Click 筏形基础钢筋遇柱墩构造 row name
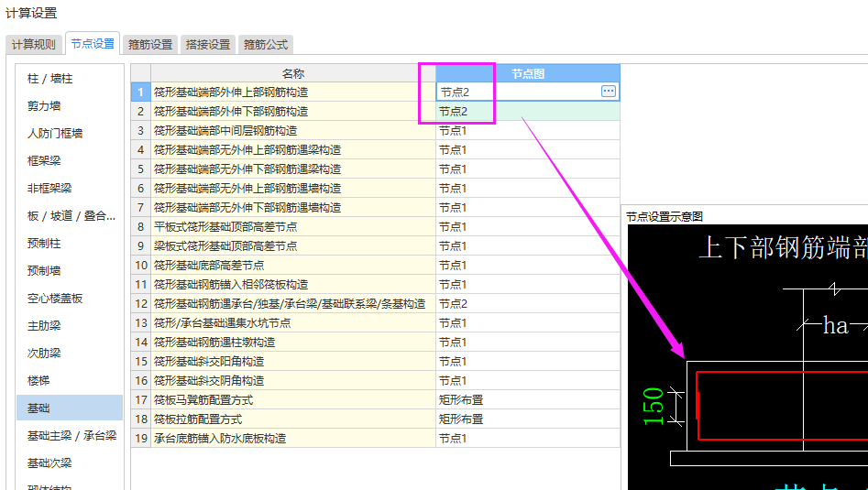The height and width of the screenshot is (490, 868). click(x=292, y=342)
